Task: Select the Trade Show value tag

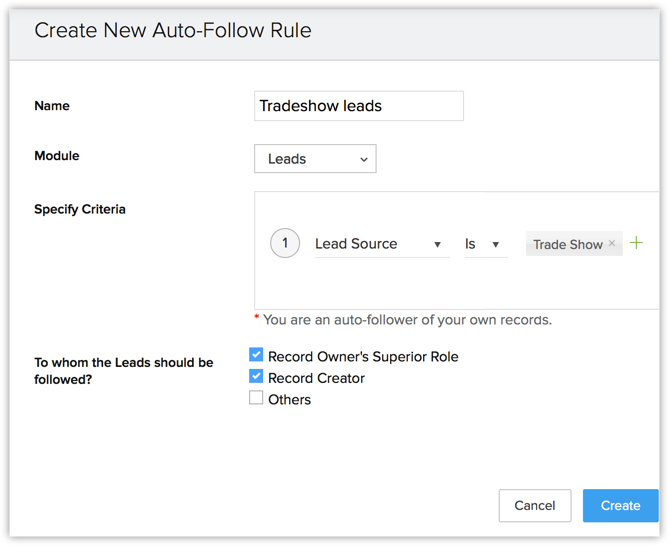Action: [567, 244]
